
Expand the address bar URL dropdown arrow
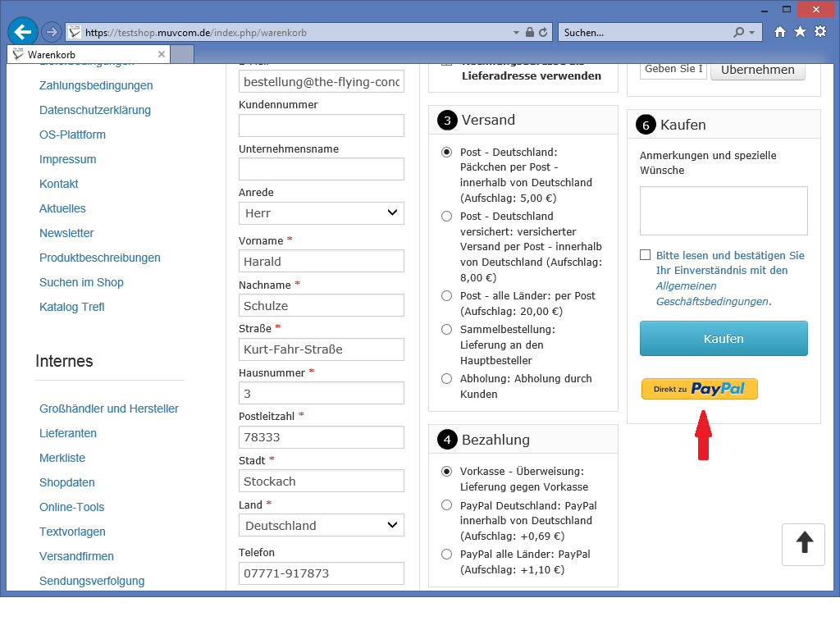(x=516, y=33)
